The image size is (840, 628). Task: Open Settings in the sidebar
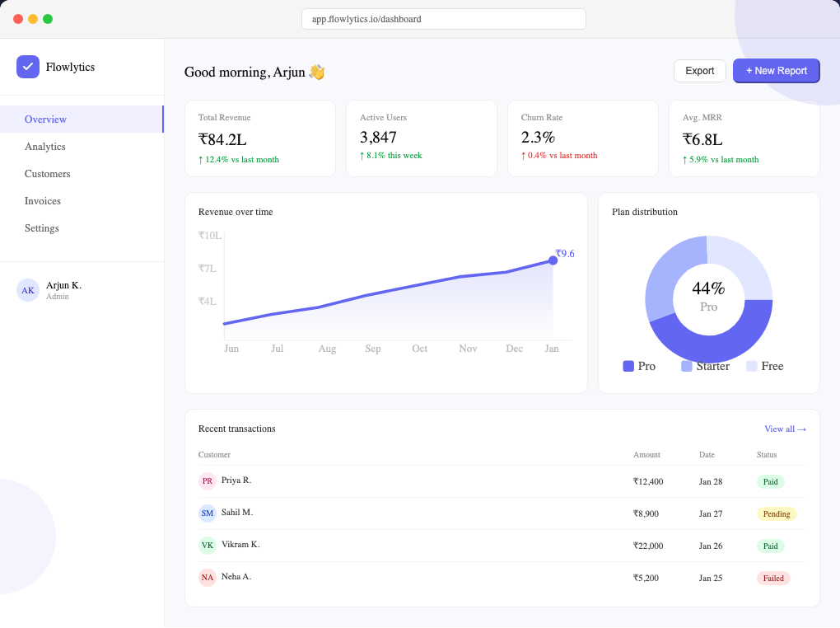[82, 228]
